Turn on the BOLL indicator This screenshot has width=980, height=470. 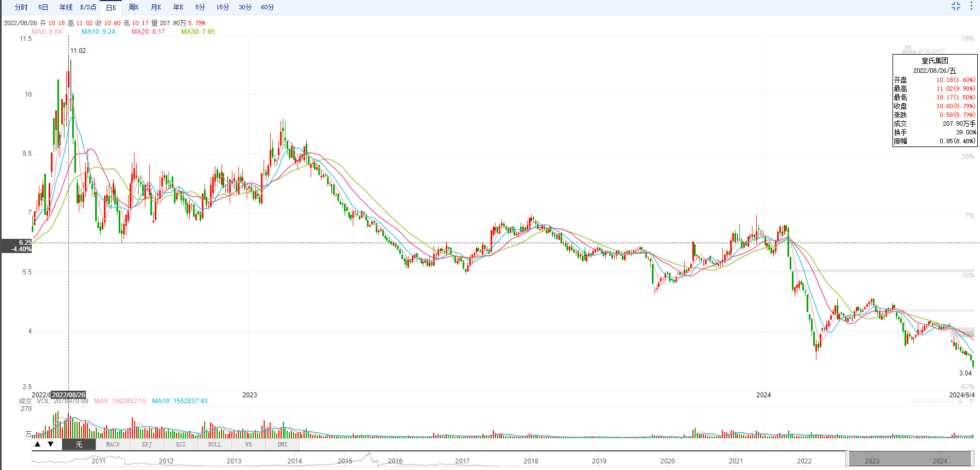(214, 444)
